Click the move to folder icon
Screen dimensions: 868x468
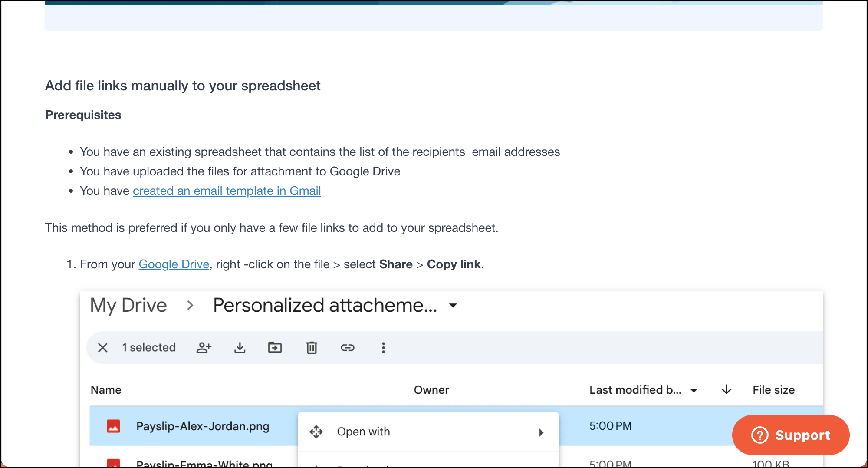coord(275,348)
